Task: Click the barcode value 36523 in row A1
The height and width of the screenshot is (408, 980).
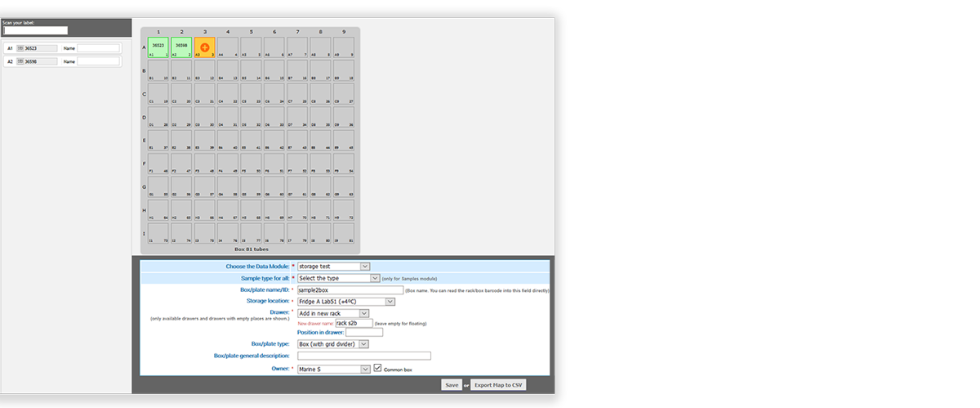Action: coord(31,48)
